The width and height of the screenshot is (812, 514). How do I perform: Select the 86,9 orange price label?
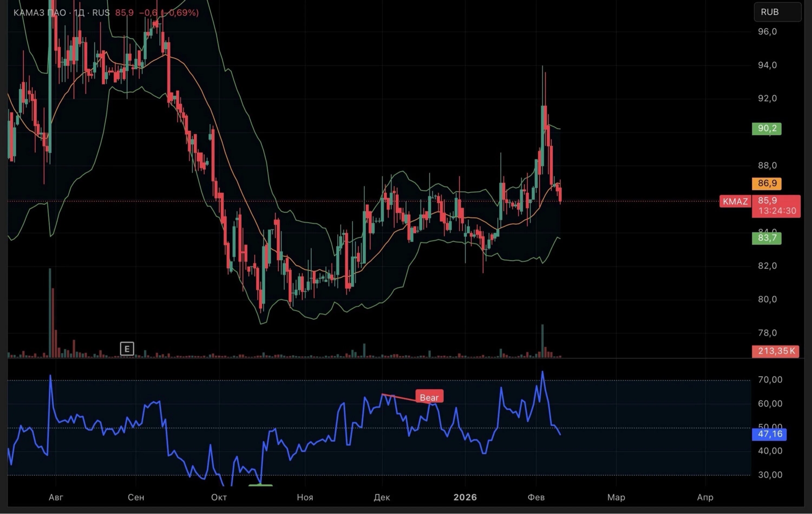tap(767, 184)
